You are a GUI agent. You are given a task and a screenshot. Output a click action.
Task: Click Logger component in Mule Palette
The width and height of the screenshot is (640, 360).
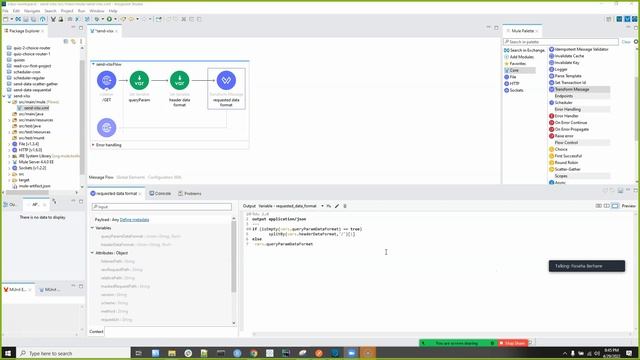pyautogui.click(x=561, y=69)
